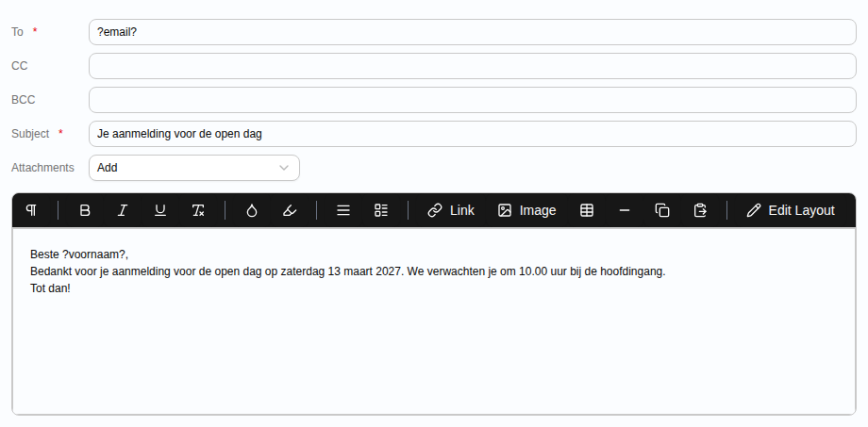Click the line starting 'Bedankt voor je aanmelding'
868x427 pixels.
point(347,271)
